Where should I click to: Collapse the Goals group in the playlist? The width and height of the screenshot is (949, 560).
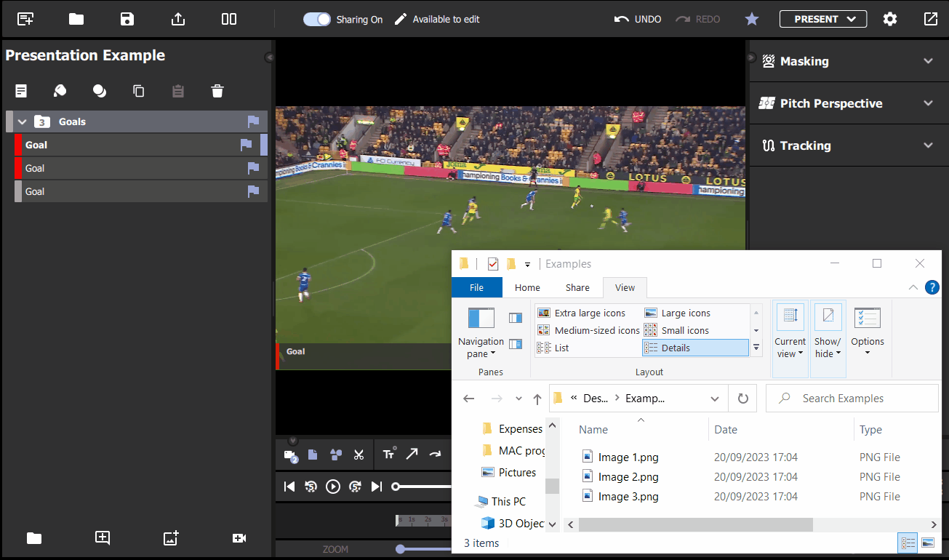point(22,121)
